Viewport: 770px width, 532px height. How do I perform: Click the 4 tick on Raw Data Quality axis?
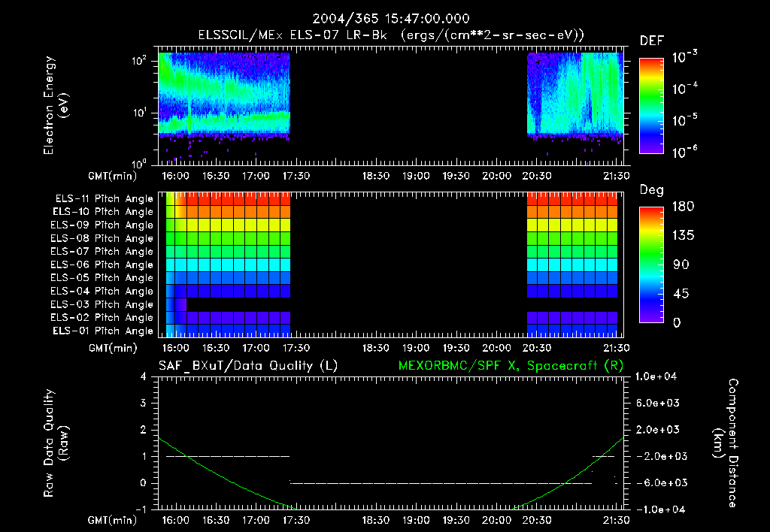(144, 376)
